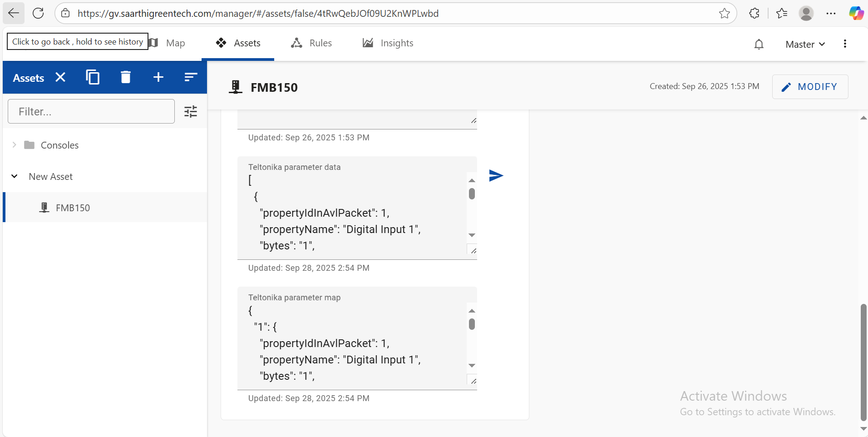Clear asset selection with the X icon
The image size is (868, 437).
click(x=60, y=77)
